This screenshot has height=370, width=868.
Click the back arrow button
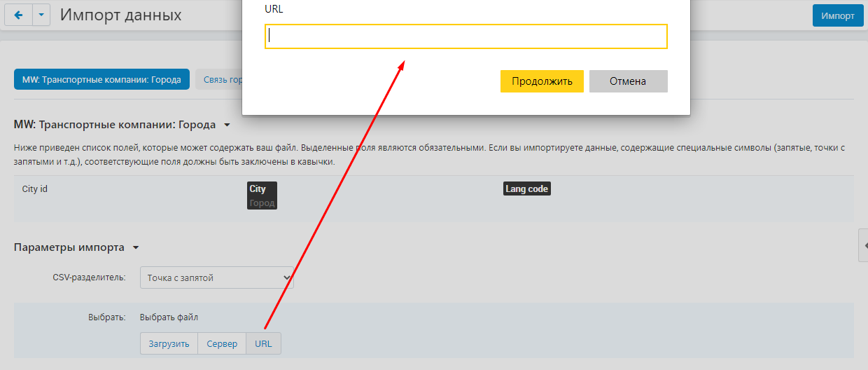pos(18,15)
